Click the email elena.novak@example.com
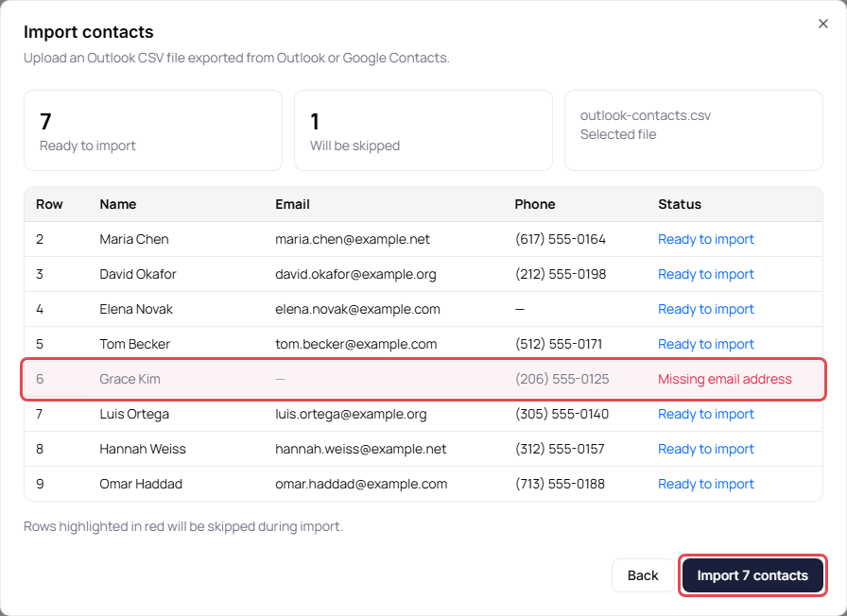847x616 pixels. 357,309
